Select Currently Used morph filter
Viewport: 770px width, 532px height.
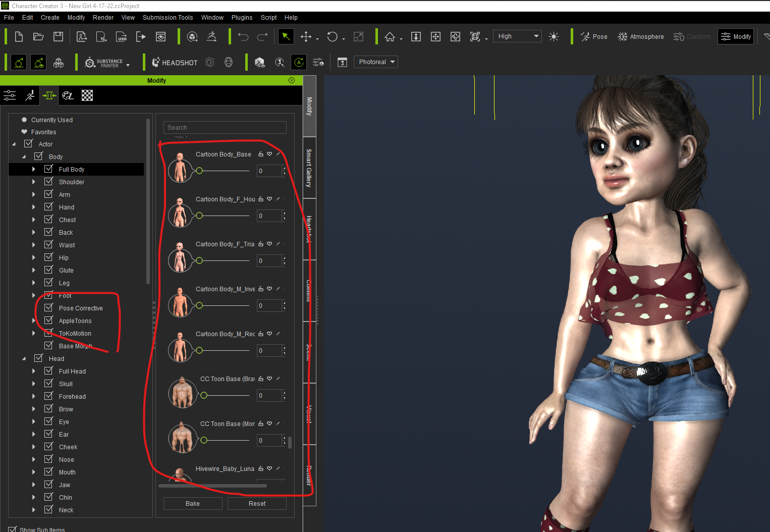[52, 120]
